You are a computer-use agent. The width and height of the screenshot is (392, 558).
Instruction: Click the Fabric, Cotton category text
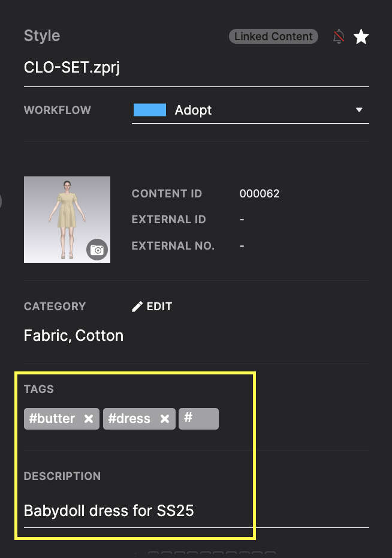pyautogui.click(x=74, y=335)
